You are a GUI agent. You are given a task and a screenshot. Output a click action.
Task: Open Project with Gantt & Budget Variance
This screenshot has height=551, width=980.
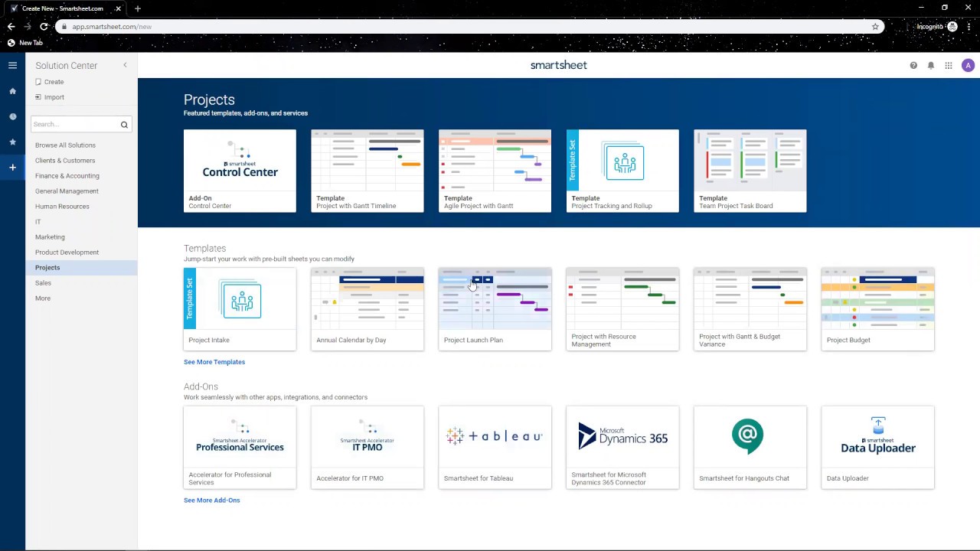(750, 309)
